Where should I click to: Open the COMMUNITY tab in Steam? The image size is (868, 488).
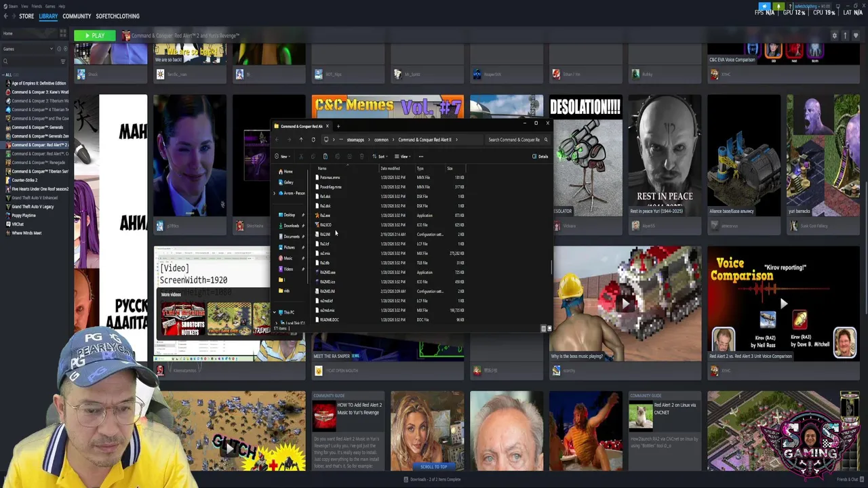click(77, 16)
